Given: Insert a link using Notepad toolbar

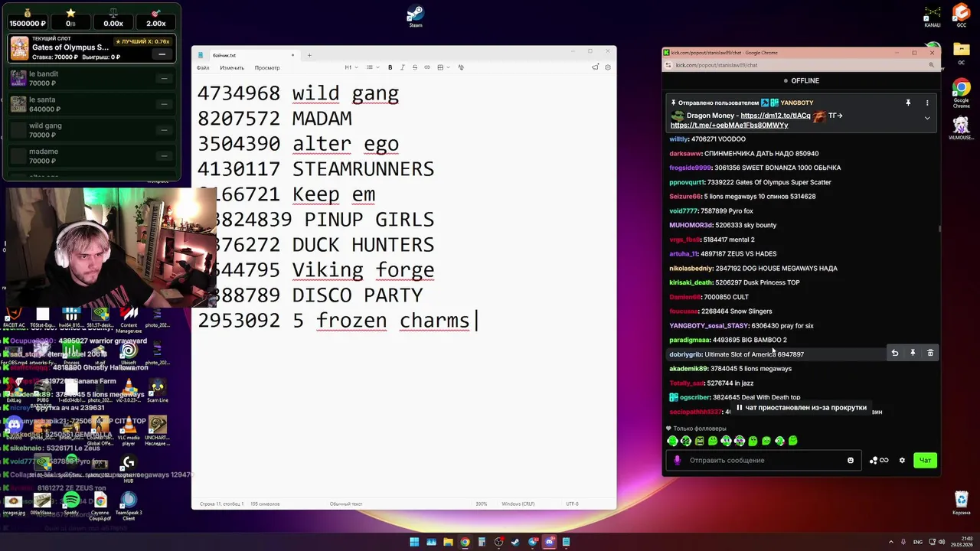Looking at the screenshot, I should (x=427, y=67).
